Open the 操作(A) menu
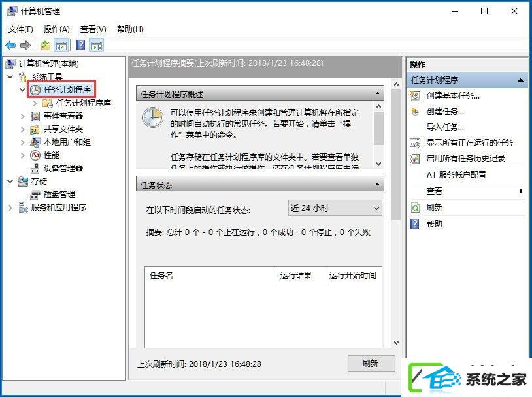This screenshot has width=532, height=397. (x=56, y=29)
